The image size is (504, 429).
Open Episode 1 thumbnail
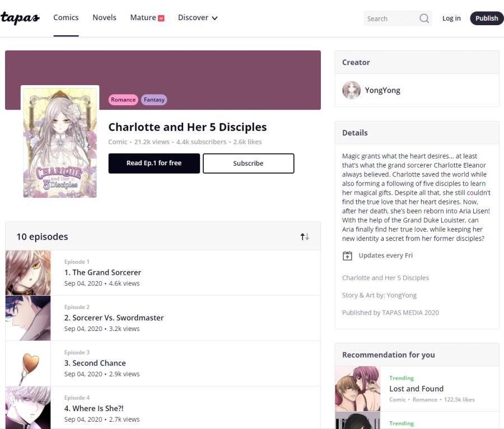point(28,273)
